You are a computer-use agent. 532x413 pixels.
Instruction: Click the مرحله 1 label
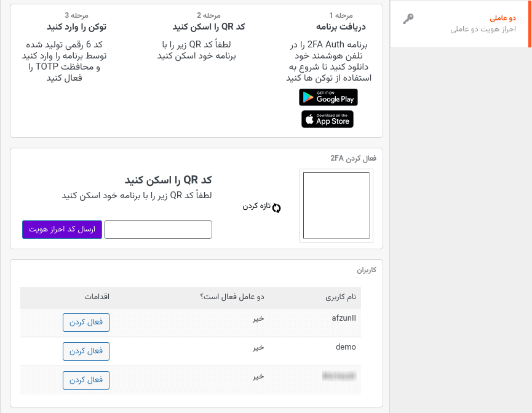[341, 15]
